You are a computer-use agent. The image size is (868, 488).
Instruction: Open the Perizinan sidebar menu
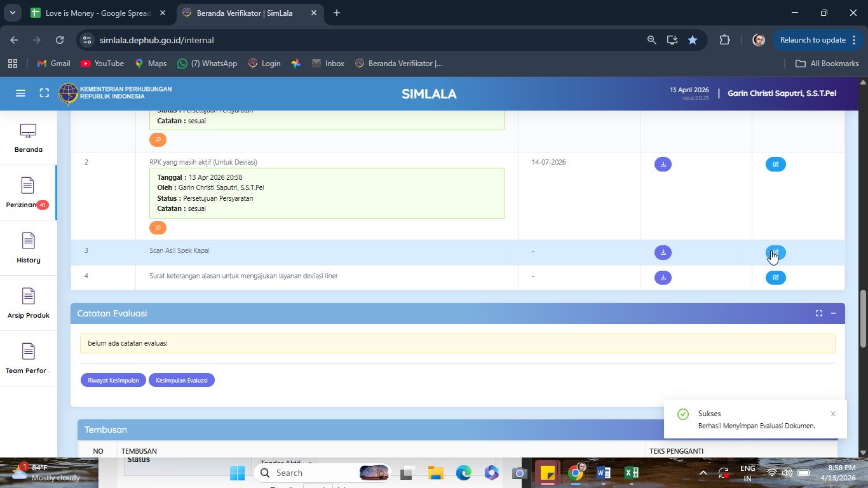28,193
